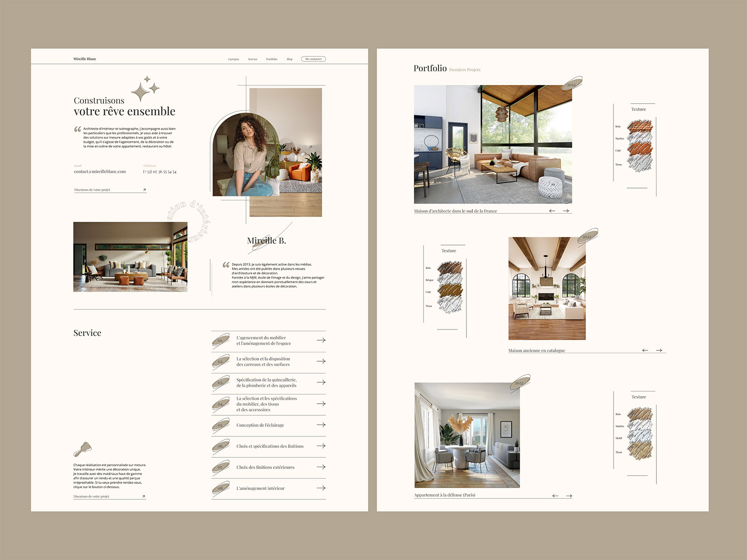The width and height of the screenshot is (747, 560).
Task: Open the living room photo thumbnail
Action: click(x=130, y=257)
